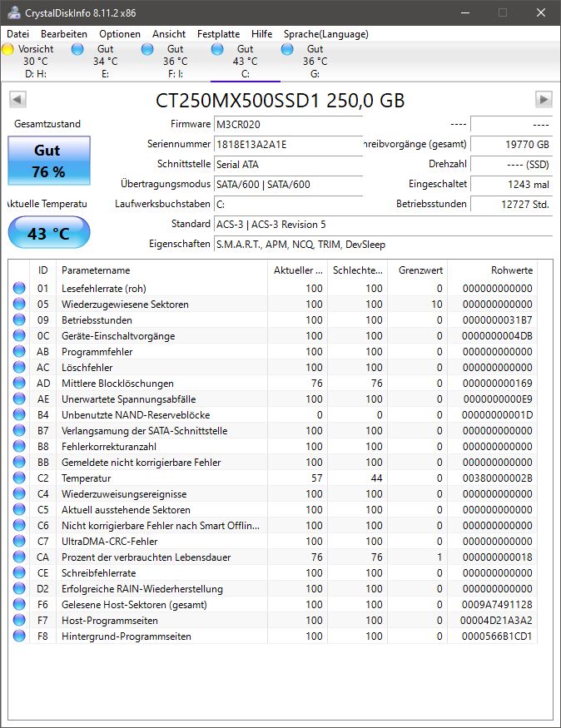Open the Optionen menu
Image resolution: width=561 pixels, height=728 pixels.
click(x=119, y=34)
